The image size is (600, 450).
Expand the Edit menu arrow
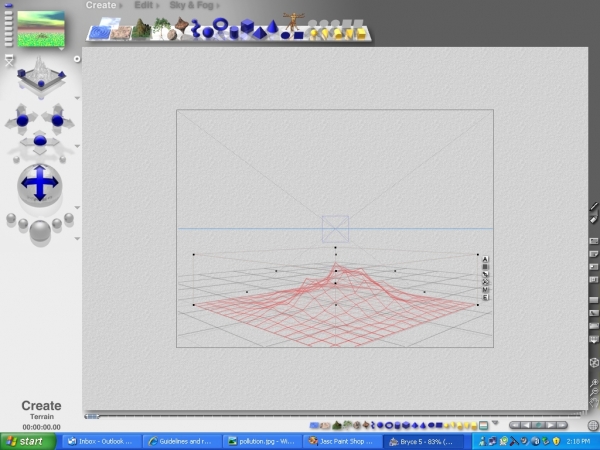(x=157, y=6)
